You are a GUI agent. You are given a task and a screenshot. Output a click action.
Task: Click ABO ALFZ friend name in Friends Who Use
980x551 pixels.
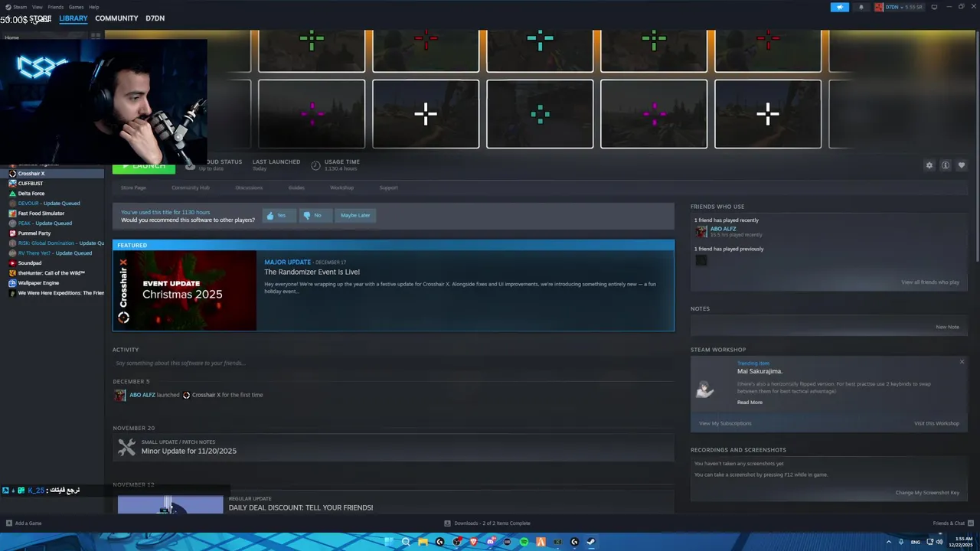723,229
